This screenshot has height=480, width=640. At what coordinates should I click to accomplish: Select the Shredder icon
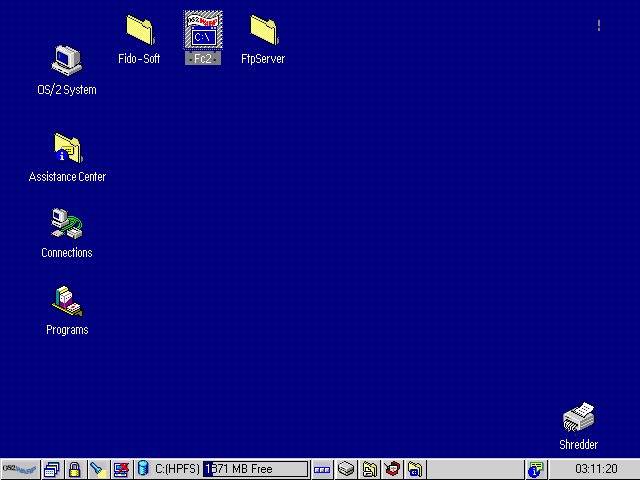click(578, 417)
